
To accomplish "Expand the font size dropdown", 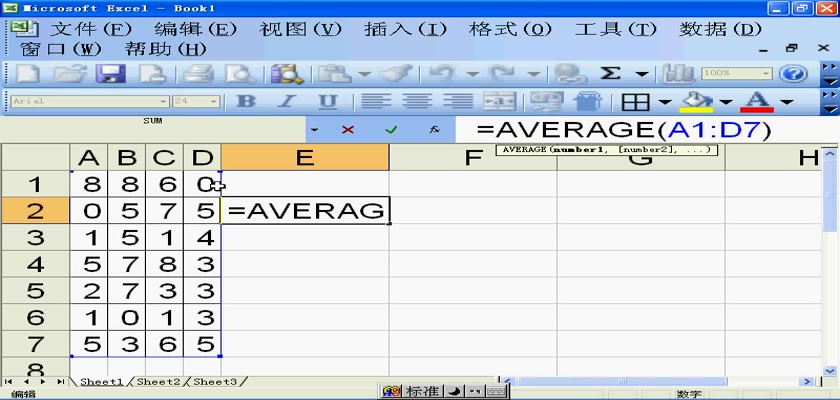I will pos(214,102).
